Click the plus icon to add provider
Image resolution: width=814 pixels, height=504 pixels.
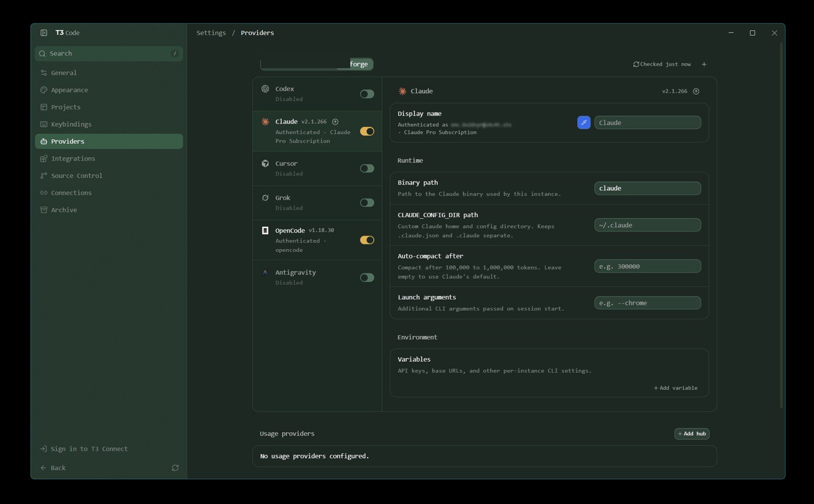click(704, 64)
